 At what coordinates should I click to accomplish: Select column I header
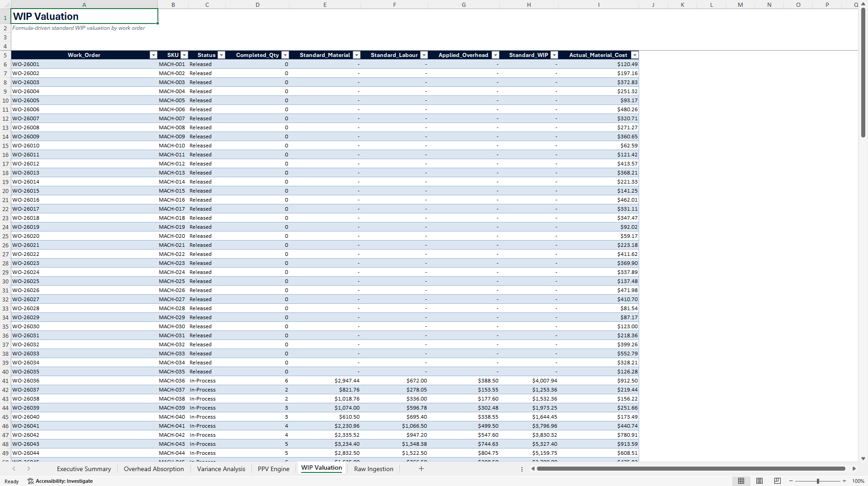click(x=598, y=5)
